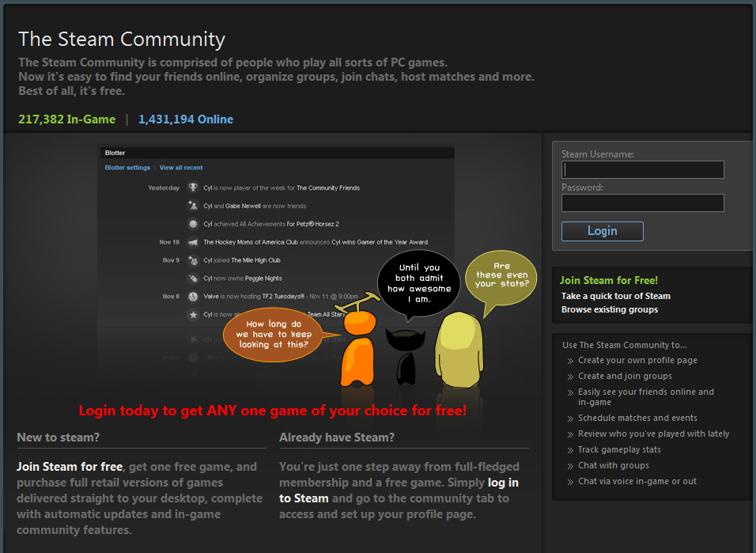Click the red Login today free game banner

coord(272,411)
